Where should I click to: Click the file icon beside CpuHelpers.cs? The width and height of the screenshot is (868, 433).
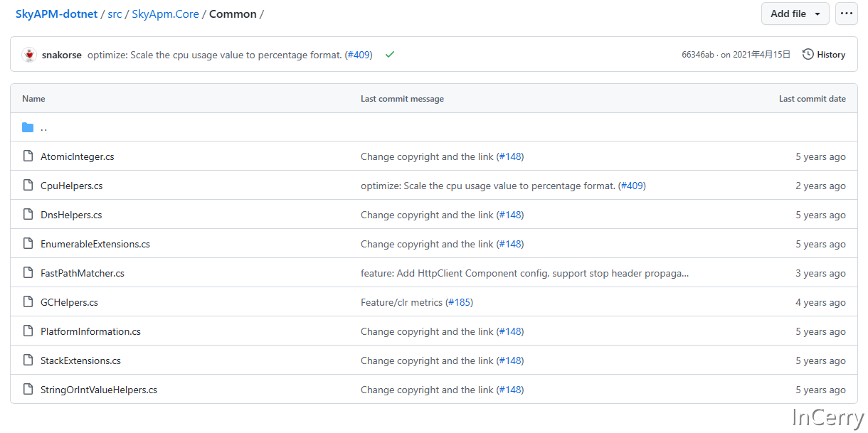(28, 186)
